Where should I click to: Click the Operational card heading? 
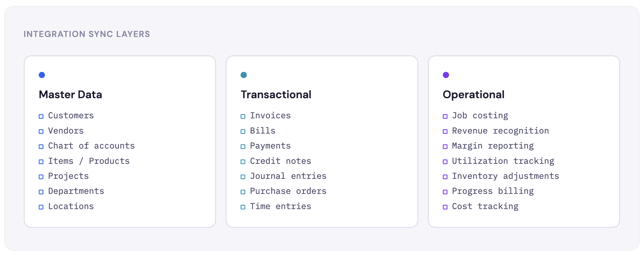click(x=473, y=95)
